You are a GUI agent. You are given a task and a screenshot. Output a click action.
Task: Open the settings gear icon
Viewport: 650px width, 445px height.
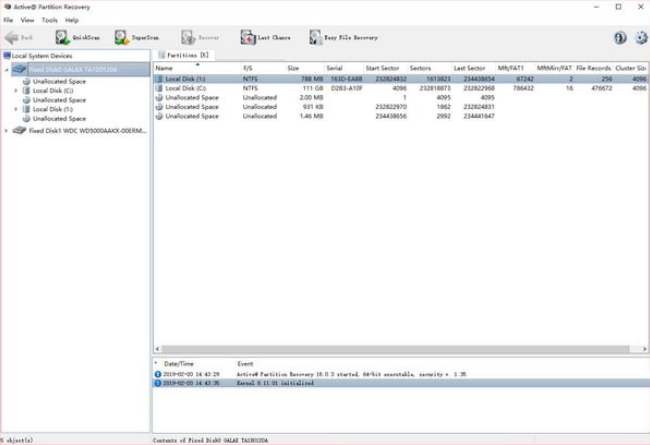pos(641,38)
